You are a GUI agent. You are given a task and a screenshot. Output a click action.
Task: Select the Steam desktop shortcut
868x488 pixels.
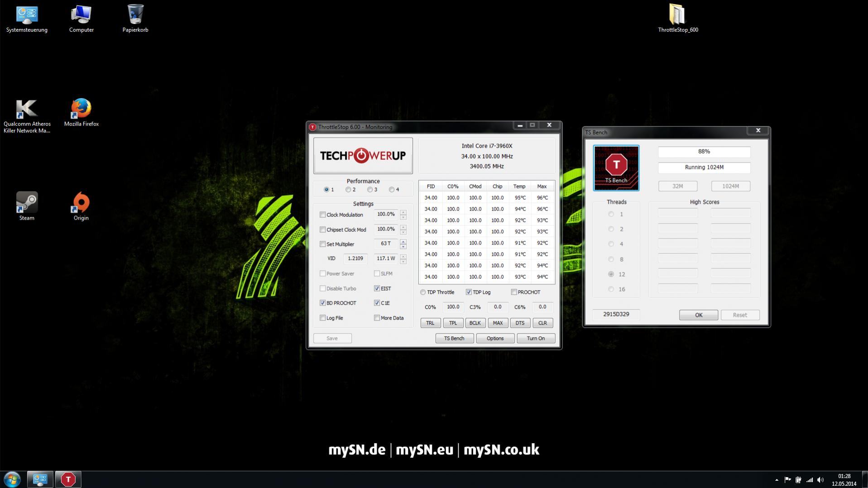(x=27, y=206)
